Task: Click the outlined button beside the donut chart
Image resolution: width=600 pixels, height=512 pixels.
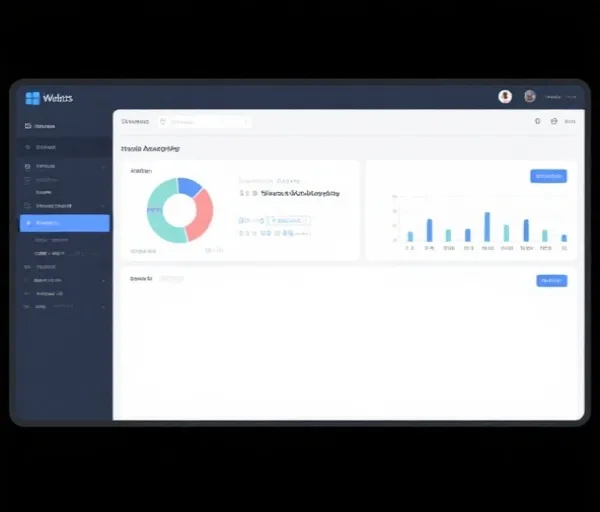Action: pos(289,221)
